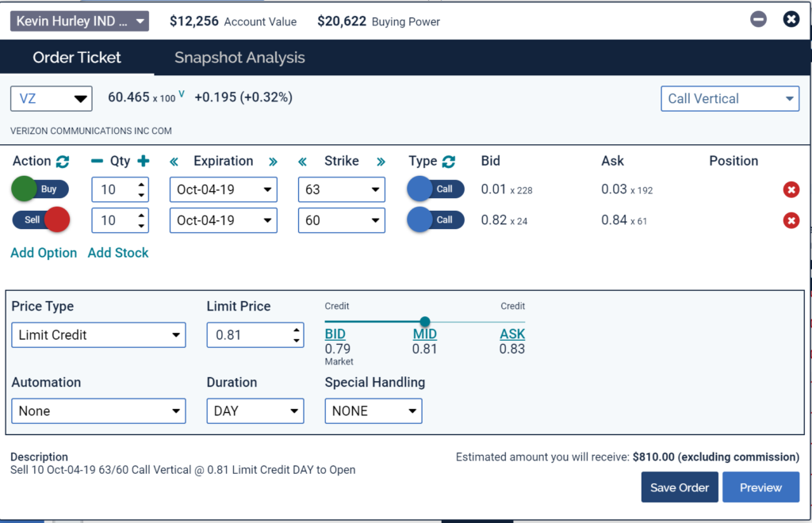Expand the DAY duration dropdown

click(255, 411)
